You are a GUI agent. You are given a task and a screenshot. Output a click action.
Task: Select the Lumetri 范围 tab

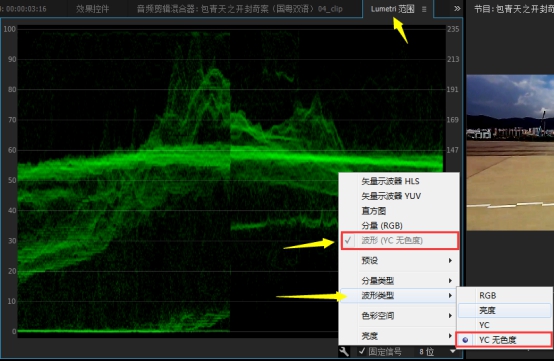point(392,9)
